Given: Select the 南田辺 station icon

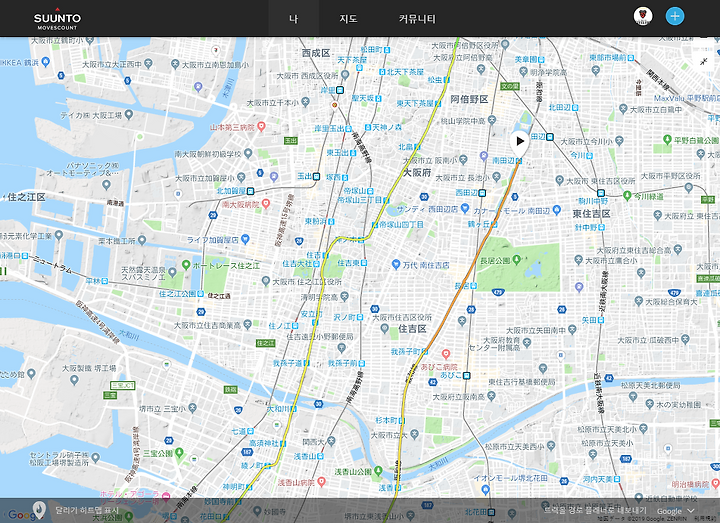Looking at the screenshot, I should (518, 161).
